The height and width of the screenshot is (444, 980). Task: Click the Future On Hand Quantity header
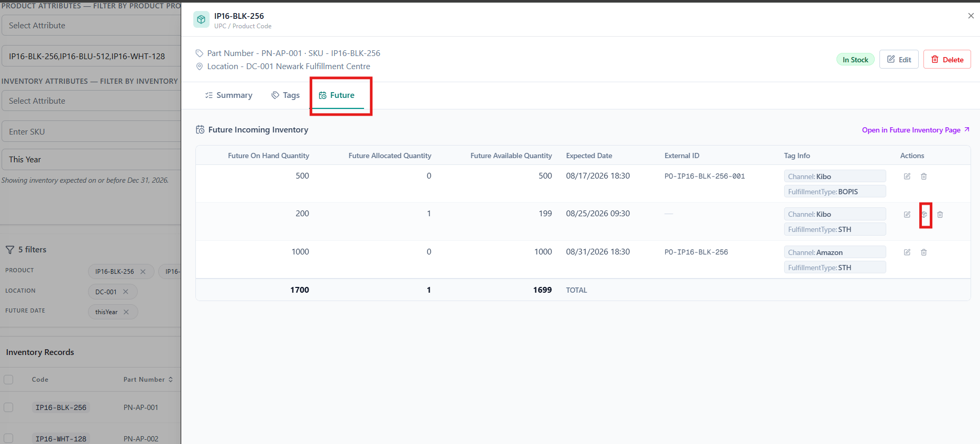pos(268,156)
